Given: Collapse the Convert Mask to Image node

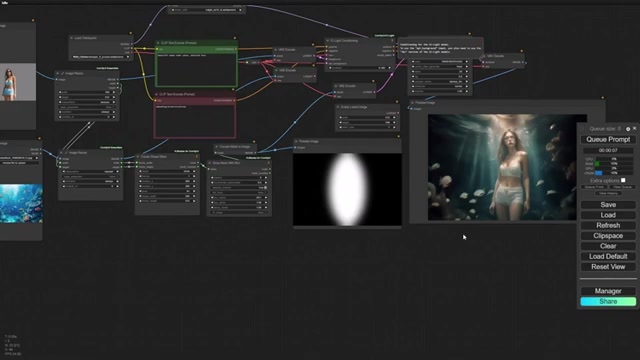Looking at the screenshot, I should [217, 147].
